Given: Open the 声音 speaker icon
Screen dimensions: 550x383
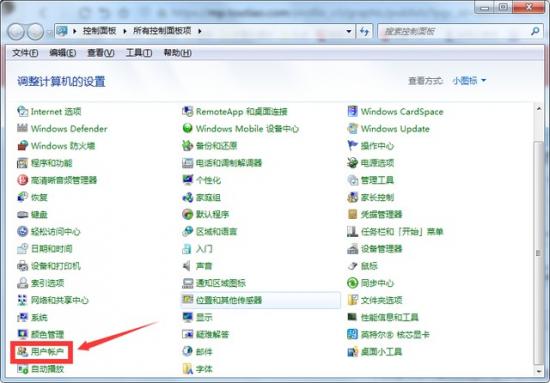Looking at the screenshot, I should click(x=188, y=266).
